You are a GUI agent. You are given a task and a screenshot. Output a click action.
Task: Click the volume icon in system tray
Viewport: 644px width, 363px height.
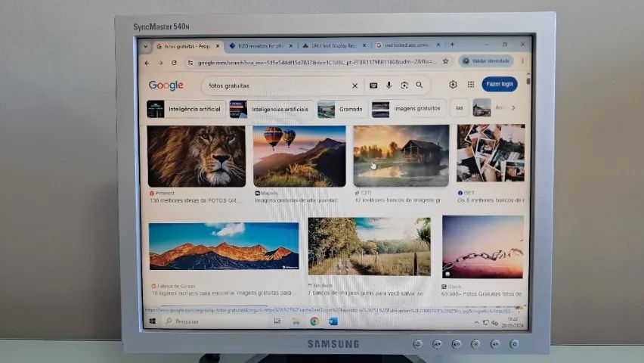click(494, 323)
